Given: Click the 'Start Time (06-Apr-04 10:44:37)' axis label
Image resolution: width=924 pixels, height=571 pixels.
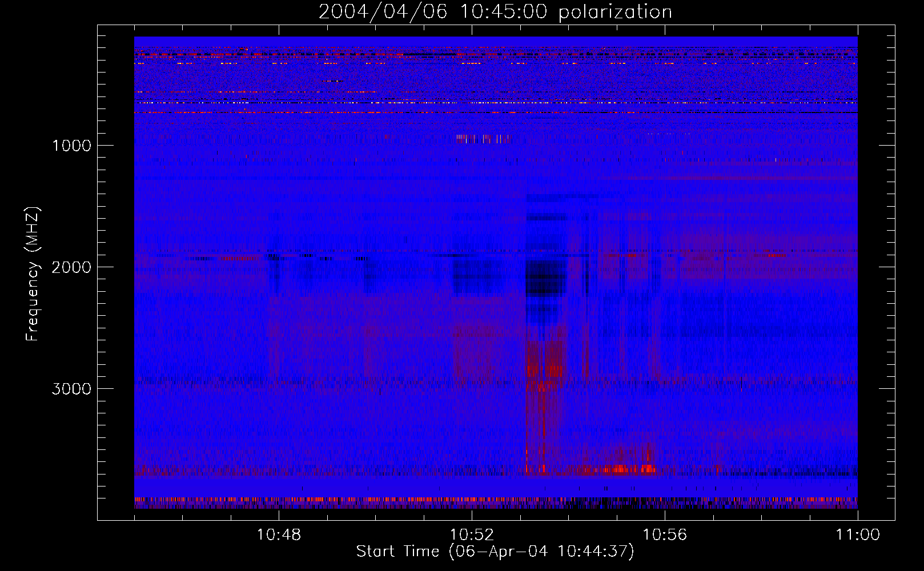Looking at the screenshot, I should point(495,552).
